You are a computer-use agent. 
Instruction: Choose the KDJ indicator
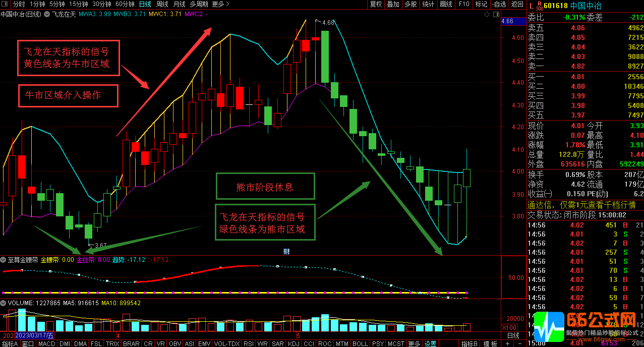pyautogui.click(x=294, y=343)
